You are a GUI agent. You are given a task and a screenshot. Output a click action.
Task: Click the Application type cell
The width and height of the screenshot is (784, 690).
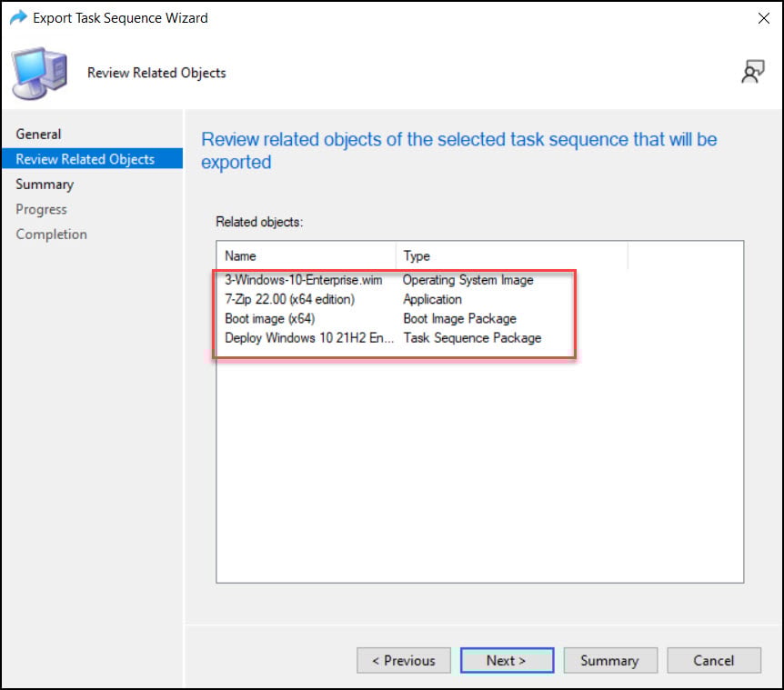point(433,299)
